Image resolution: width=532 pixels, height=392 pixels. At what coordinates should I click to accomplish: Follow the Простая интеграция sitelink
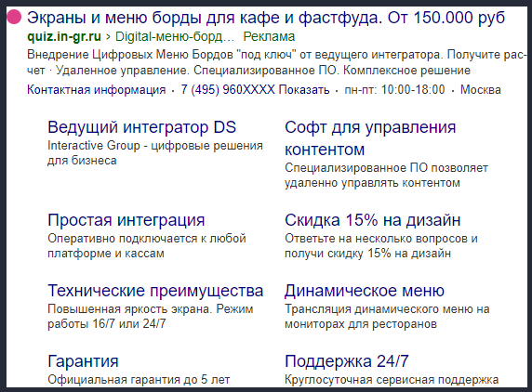point(126,220)
